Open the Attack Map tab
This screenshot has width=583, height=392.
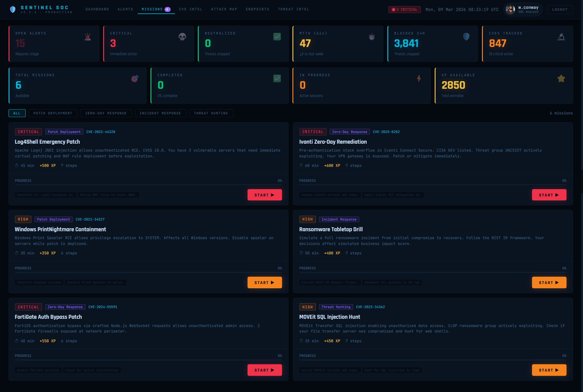click(224, 9)
